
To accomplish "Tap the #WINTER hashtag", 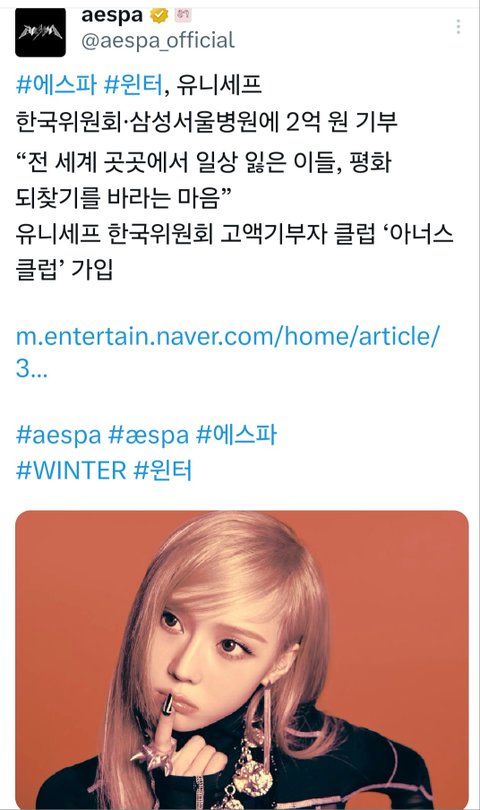I will pos(71,471).
